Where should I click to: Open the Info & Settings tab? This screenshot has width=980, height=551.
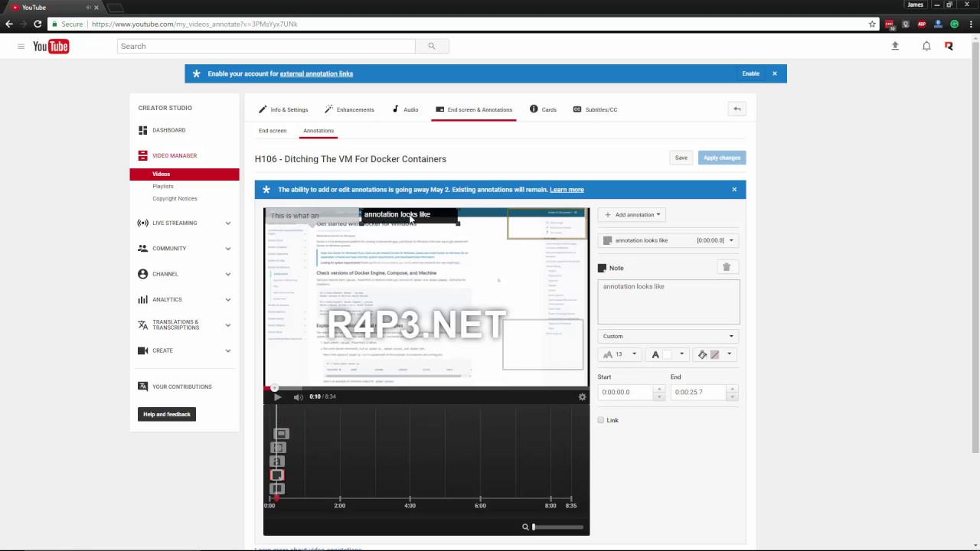click(283, 109)
